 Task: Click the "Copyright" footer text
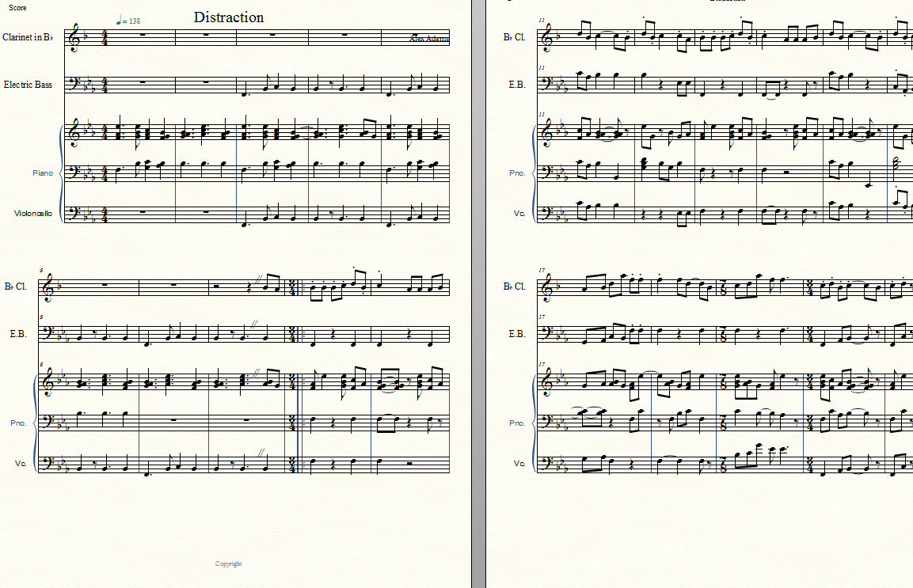coord(228,563)
